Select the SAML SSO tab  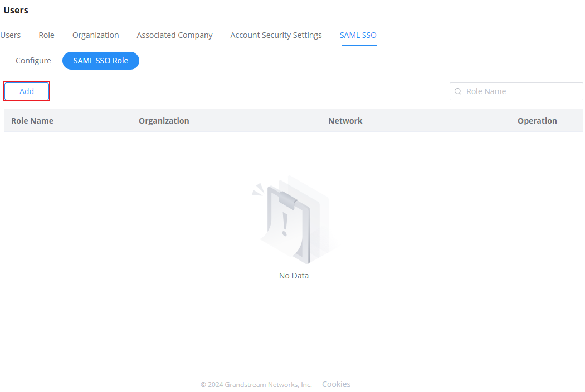coord(358,35)
